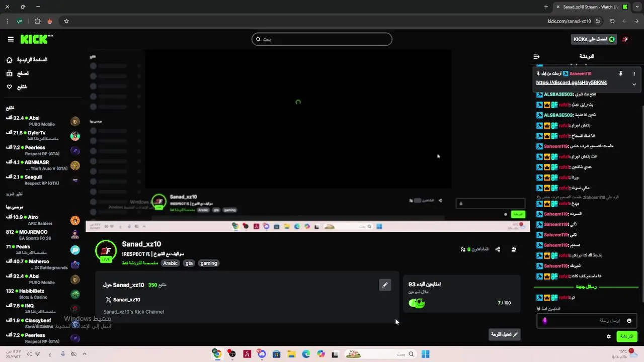Screen dimensions: 644x362
Task: Click the send message input field
Action: click(587, 321)
